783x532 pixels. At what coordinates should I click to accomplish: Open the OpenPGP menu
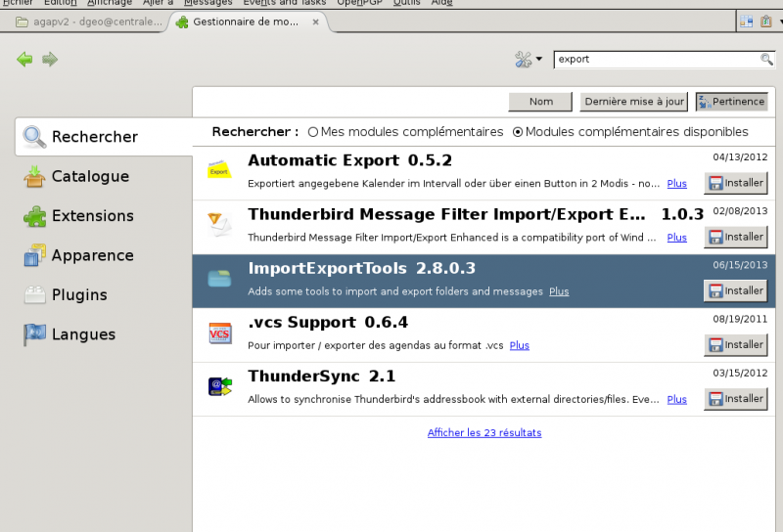359,3
